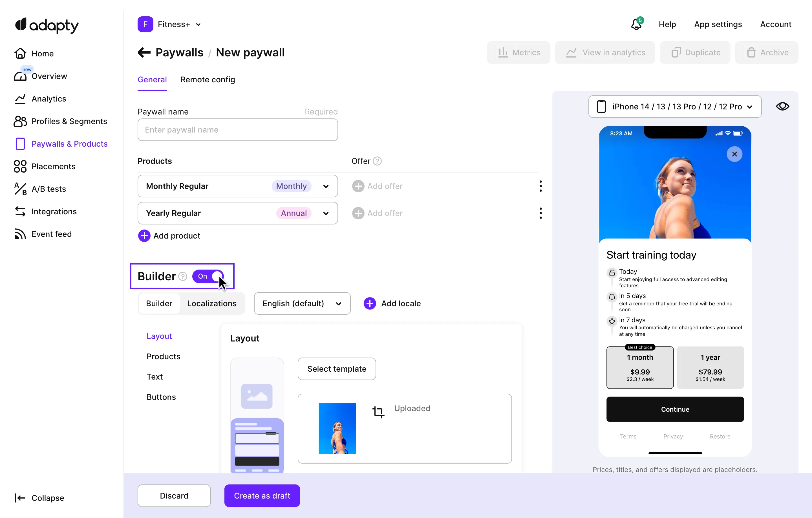Go to A/B tests
Viewport: 812px width, 518px height.
48,189
